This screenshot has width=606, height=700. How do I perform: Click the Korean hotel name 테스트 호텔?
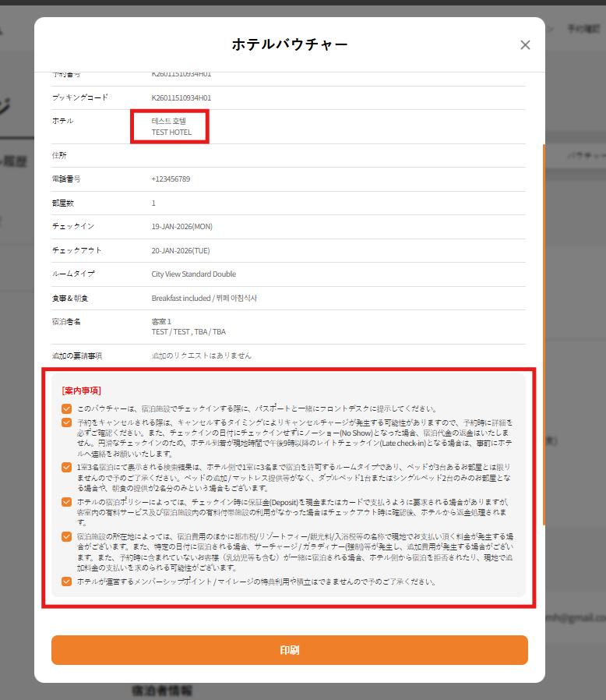pyautogui.click(x=169, y=121)
